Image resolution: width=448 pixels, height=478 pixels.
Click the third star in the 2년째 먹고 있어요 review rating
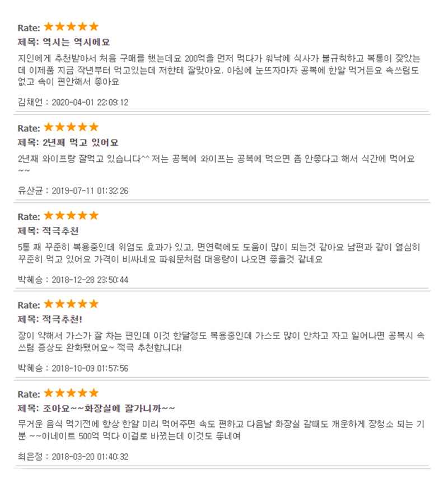71,127
